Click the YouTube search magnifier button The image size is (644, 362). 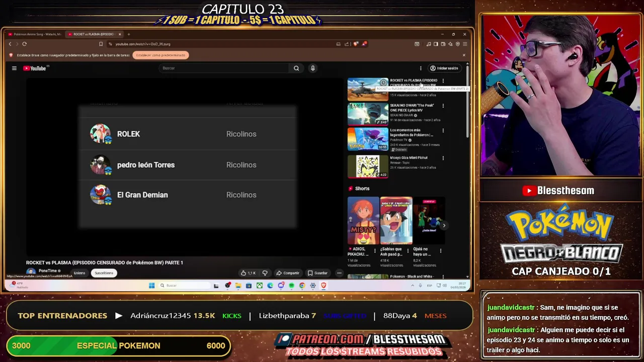pyautogui.click(x=296, y=68)
